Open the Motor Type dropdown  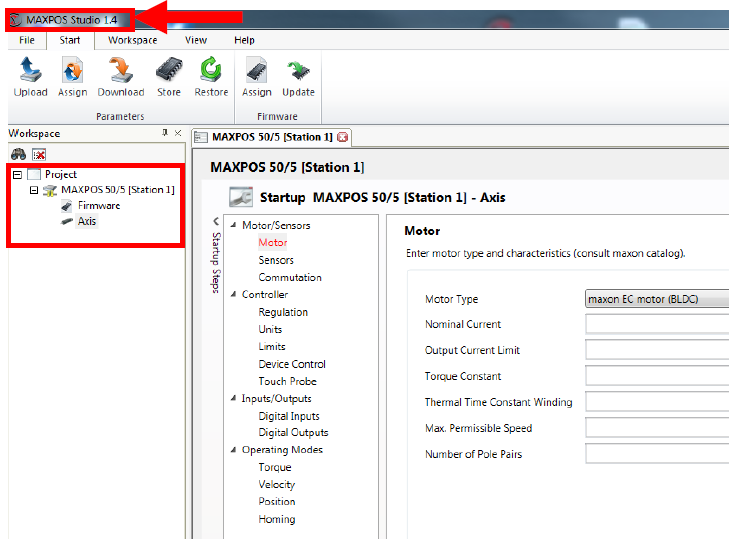point(657,299)
